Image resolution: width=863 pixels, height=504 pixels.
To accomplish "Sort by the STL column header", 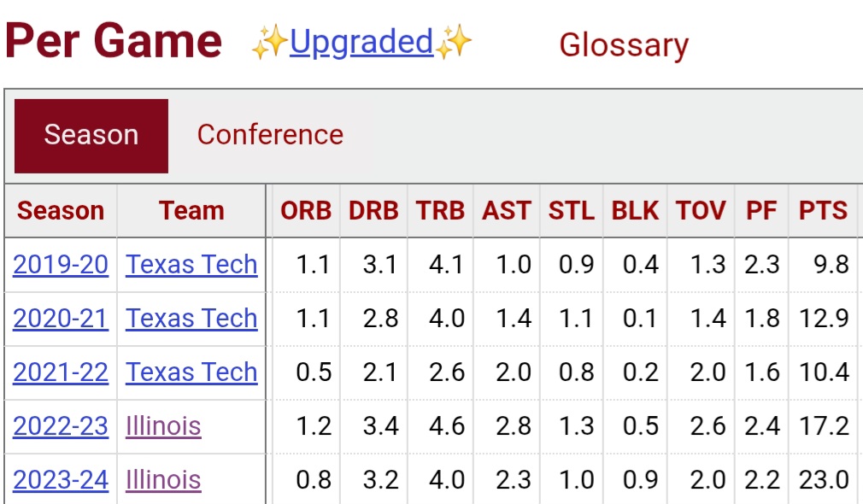I will tap(572, 211).
